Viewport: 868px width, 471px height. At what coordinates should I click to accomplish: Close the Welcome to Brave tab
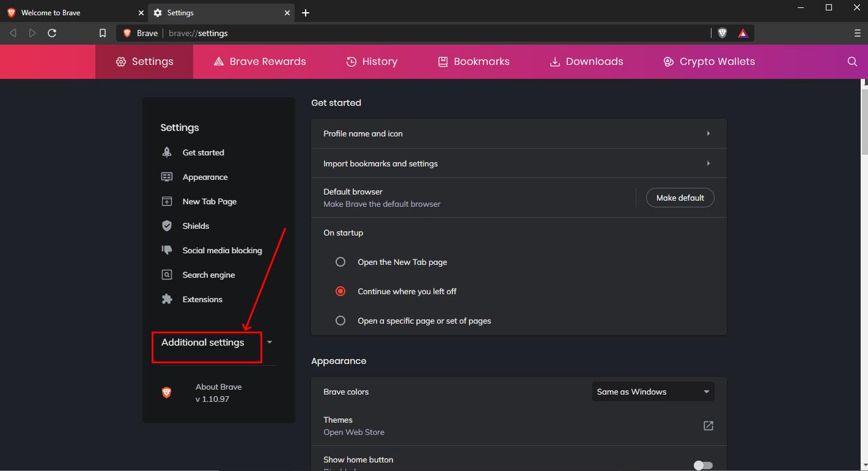click(141, 13)
